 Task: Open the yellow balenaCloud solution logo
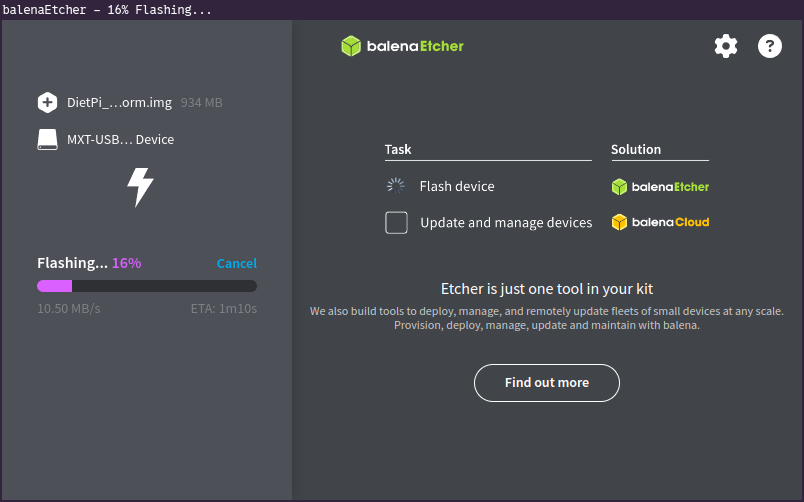[x=660, y=222]
